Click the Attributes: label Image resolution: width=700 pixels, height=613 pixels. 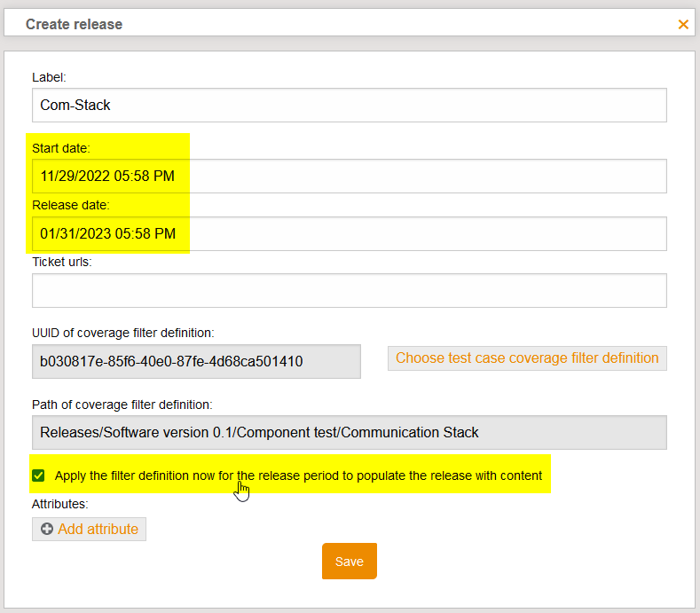(59, 504)
